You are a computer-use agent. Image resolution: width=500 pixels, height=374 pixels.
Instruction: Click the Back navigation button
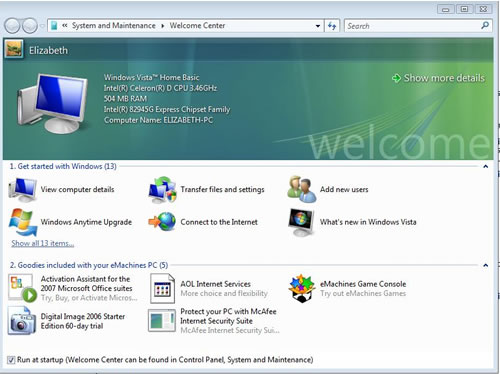point(13,26)
